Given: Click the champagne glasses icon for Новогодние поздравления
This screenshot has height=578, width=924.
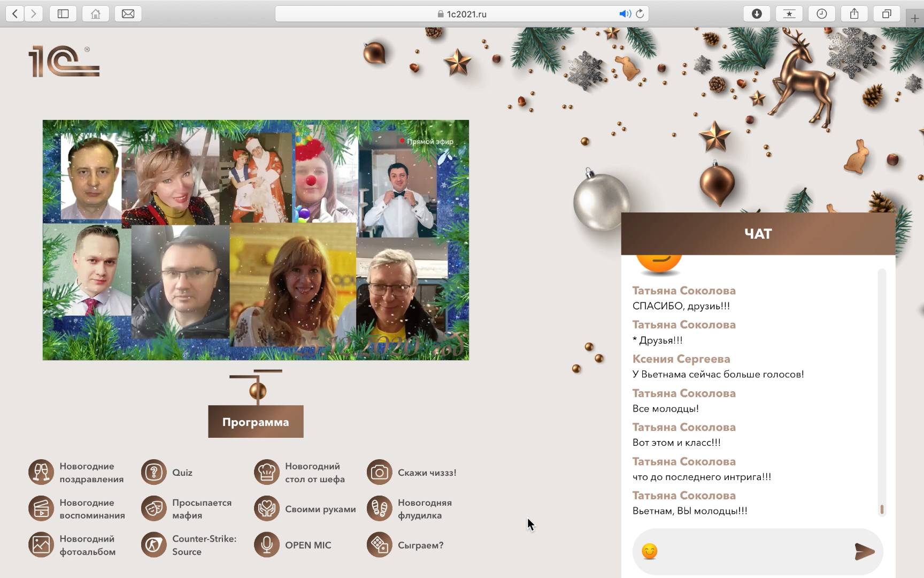Looking at the screenshot, I should pyautogui.click(x=41, y=473).
